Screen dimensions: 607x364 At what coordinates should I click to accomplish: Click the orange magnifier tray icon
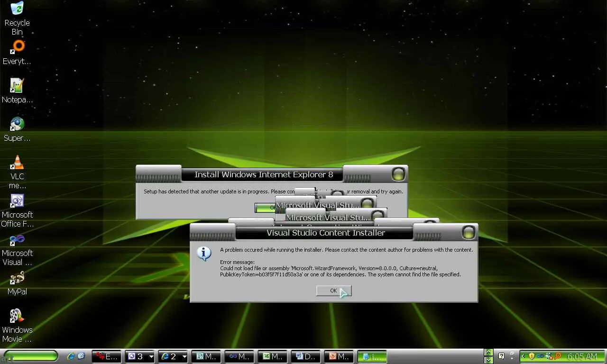click(x=558, y=356)
